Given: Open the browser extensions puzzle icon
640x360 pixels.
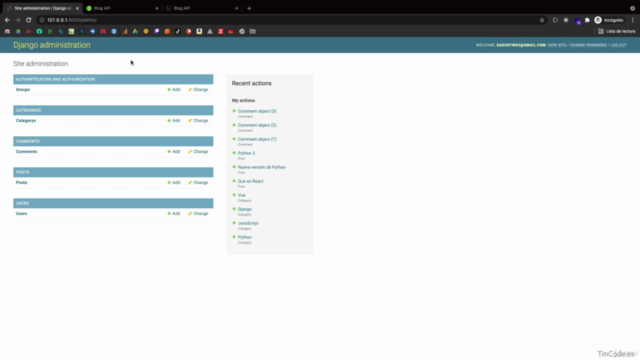Looking at the screenshot, I should 587,20.
